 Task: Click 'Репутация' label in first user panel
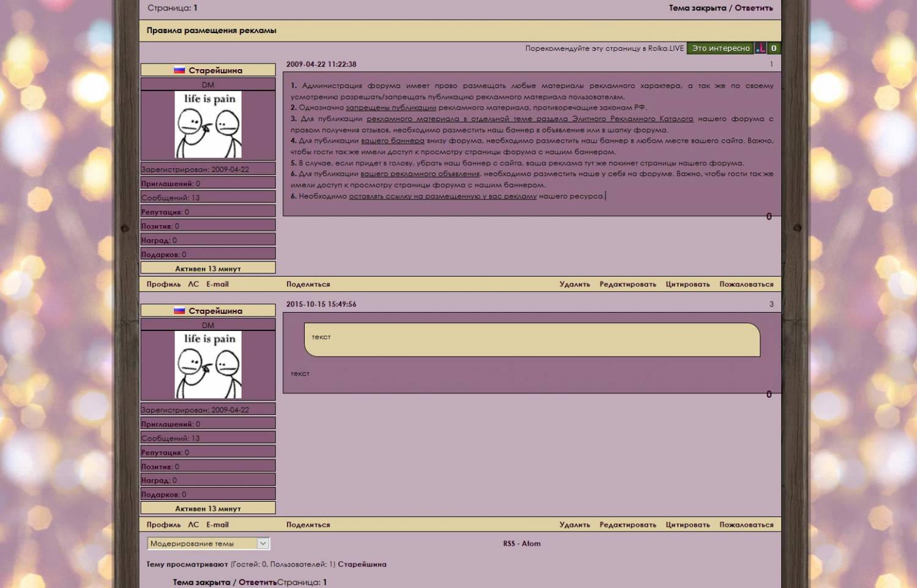point(161,212)
